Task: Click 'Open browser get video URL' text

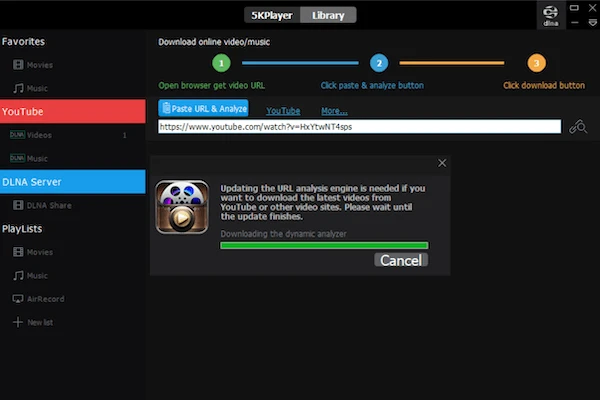Action: point(212,85)
